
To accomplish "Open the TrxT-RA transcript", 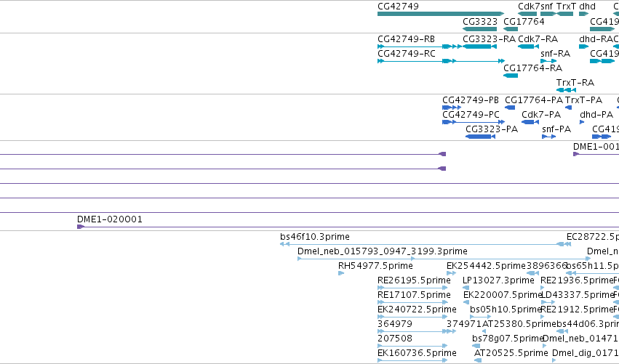I will click(x=566, y=90).
